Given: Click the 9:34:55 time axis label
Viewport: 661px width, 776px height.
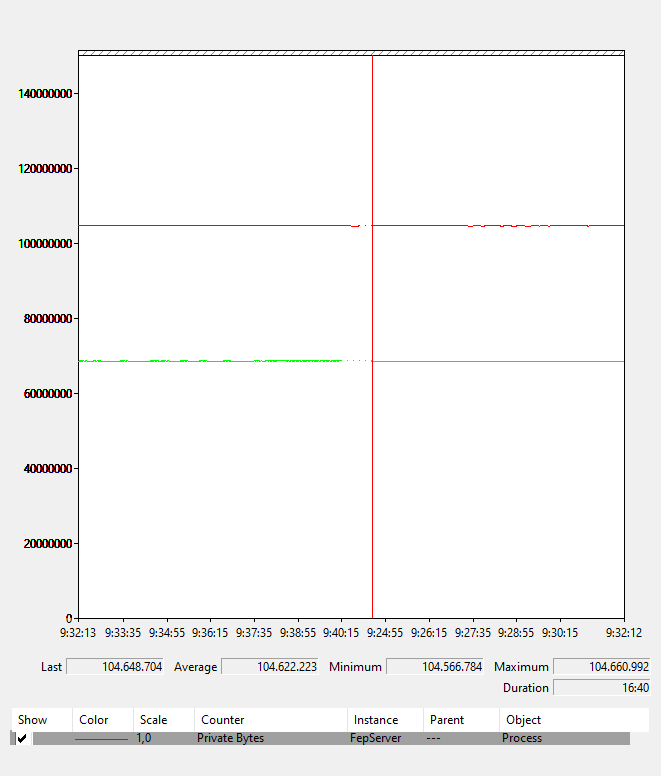Looking at the screenshot, I should (167, 632).
